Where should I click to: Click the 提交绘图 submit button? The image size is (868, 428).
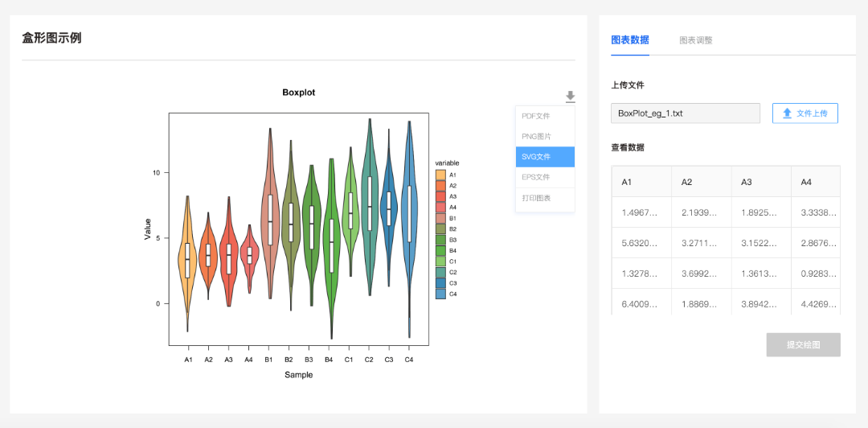(x=803, y=344)
